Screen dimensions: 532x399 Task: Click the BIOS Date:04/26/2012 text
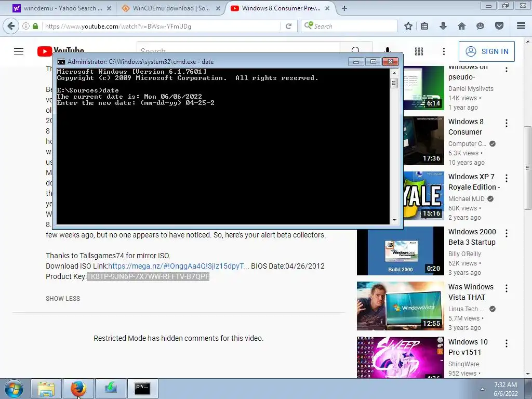(288, 266)
